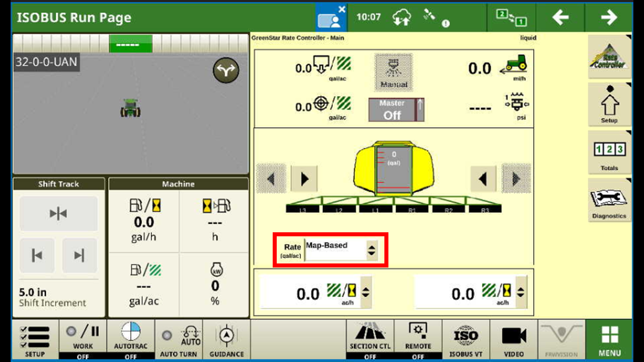Center the shift track

(x=58, y=214)
